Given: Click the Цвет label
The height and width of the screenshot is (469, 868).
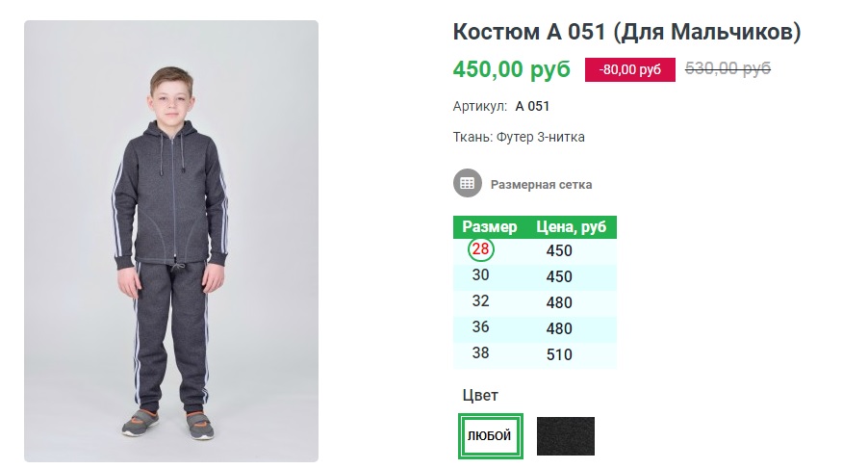Looking at the screenshot, I should (481, 395).
